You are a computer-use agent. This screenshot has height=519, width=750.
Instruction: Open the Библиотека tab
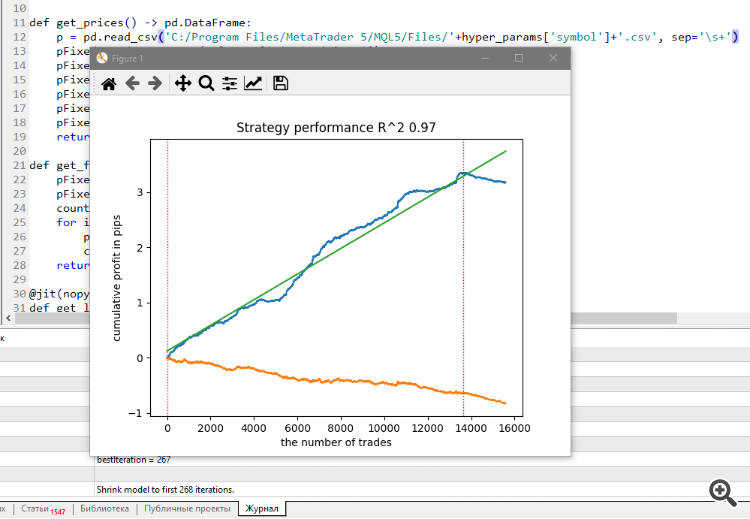tap(104, 508)
